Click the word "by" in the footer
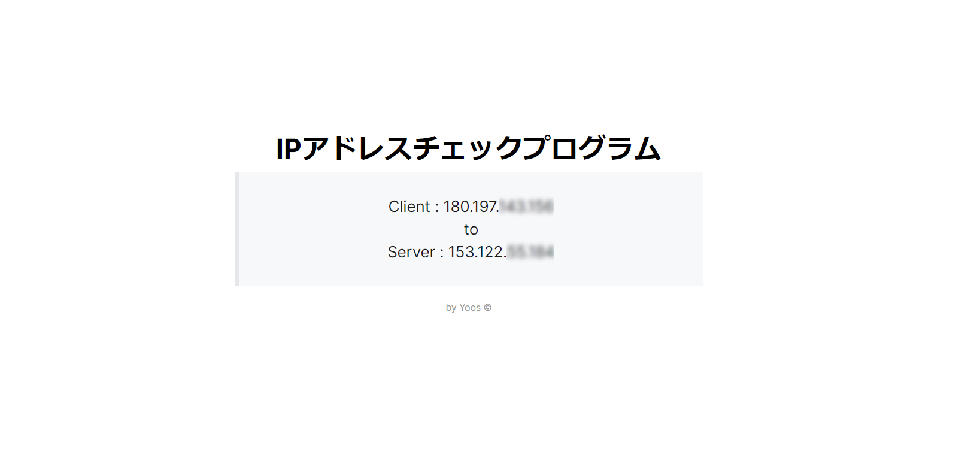The image size is (980, 461). tap(451, 308)
